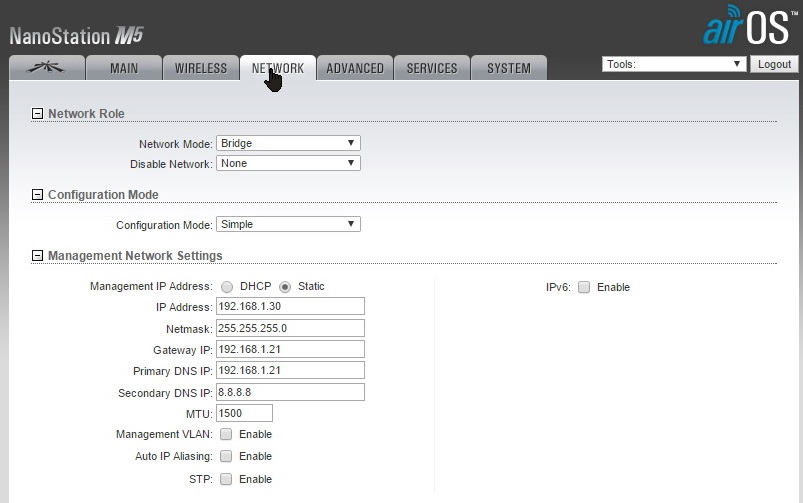Open the SYSTEM tab
This screenshot has width=803, height=503.
(x=509, y=68)
